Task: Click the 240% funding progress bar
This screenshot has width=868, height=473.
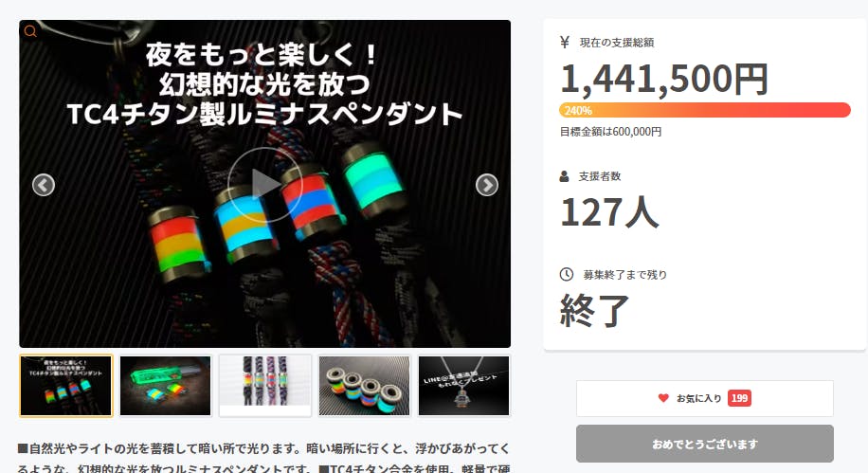Action: point(705,110)
